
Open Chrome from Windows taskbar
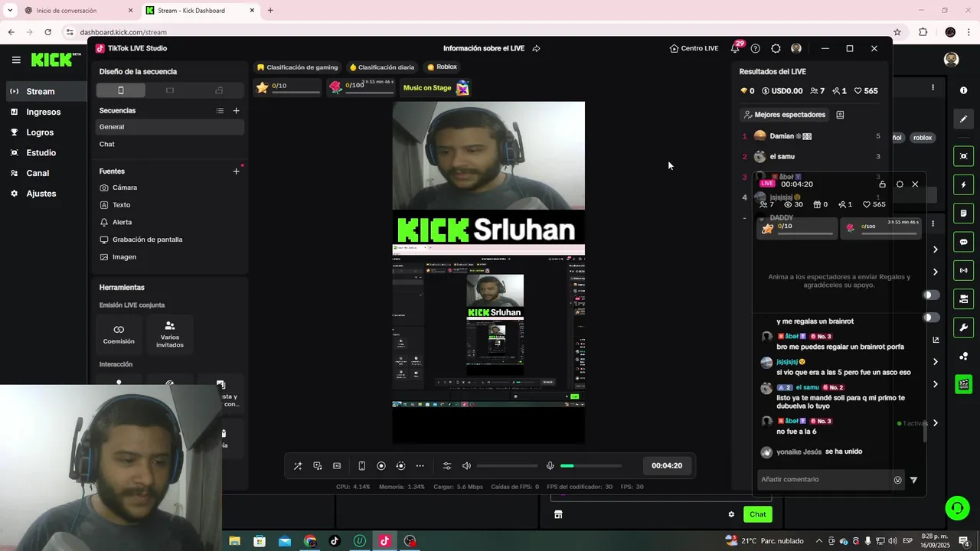coord(310,541)
